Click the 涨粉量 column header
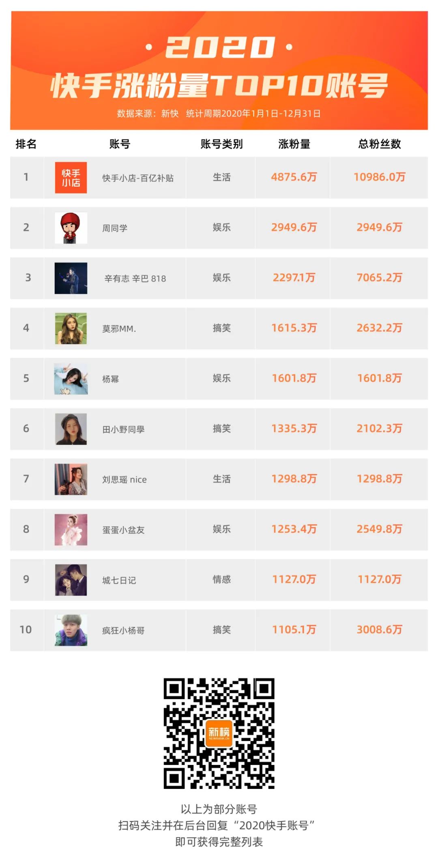The height and width of the screenshot is (868, 438). pos(294,144)
